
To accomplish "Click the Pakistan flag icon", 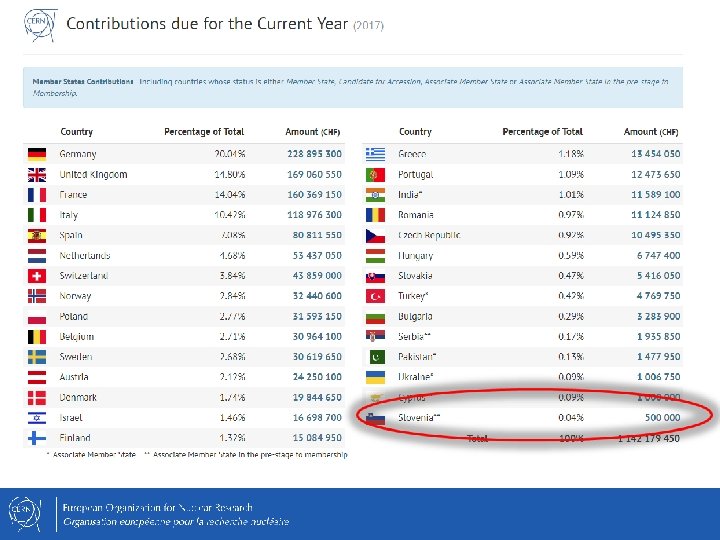I will point(375,357).
